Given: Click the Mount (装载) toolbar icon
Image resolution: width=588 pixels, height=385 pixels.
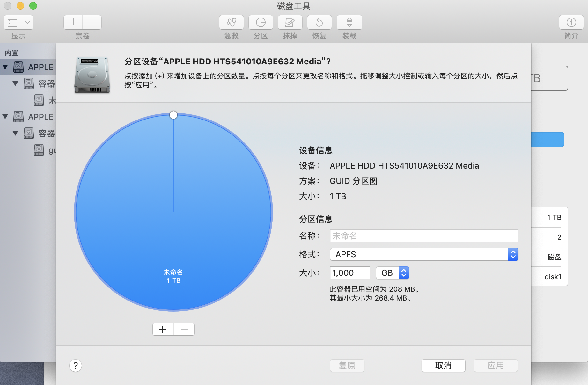Looking at the screenshot, I should pyautogui.click(x=349, y=22).
